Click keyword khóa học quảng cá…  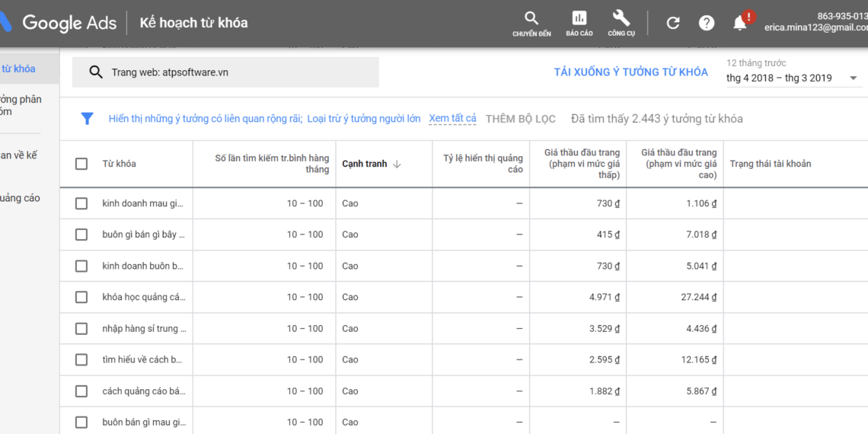pos(144,297)
